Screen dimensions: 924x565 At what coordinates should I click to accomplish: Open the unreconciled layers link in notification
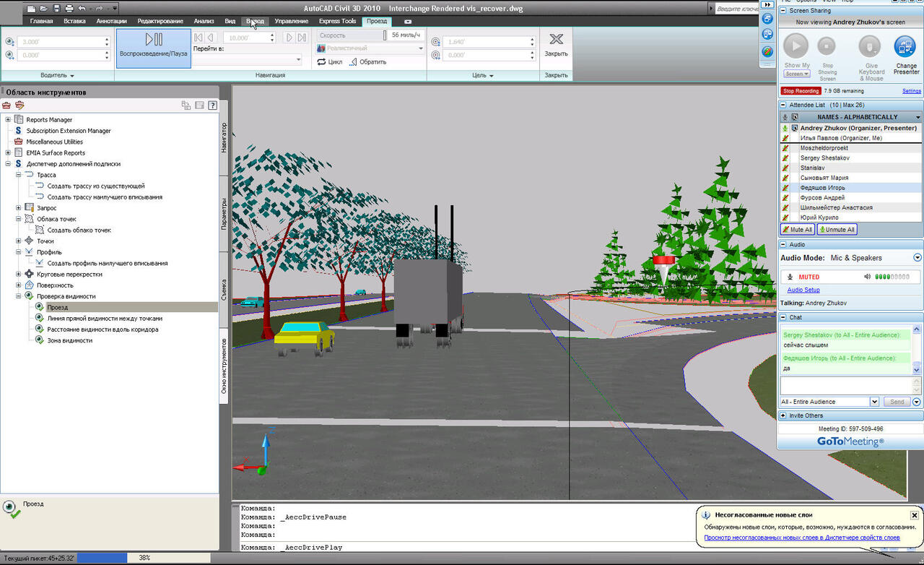(802, 538)
